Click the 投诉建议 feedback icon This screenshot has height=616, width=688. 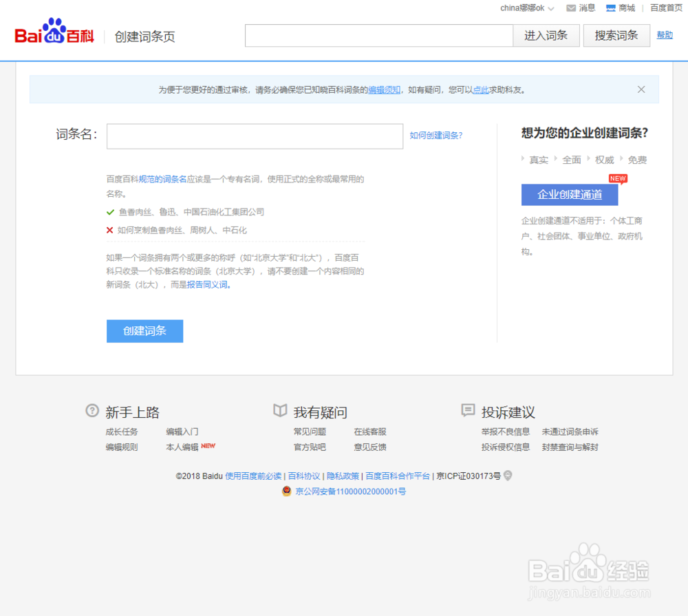467,411
